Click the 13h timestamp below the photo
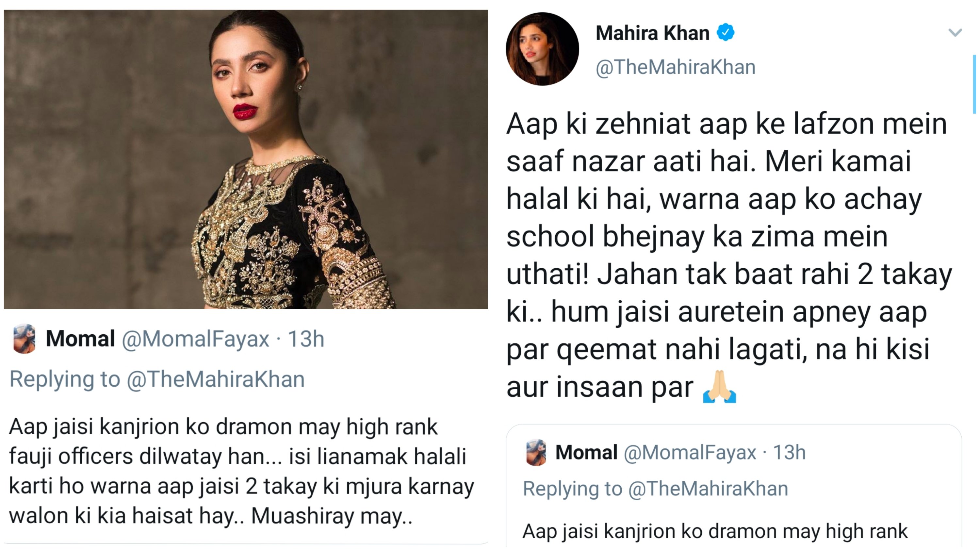The width and height of the screenshot is (980, 551). [306, 339]
